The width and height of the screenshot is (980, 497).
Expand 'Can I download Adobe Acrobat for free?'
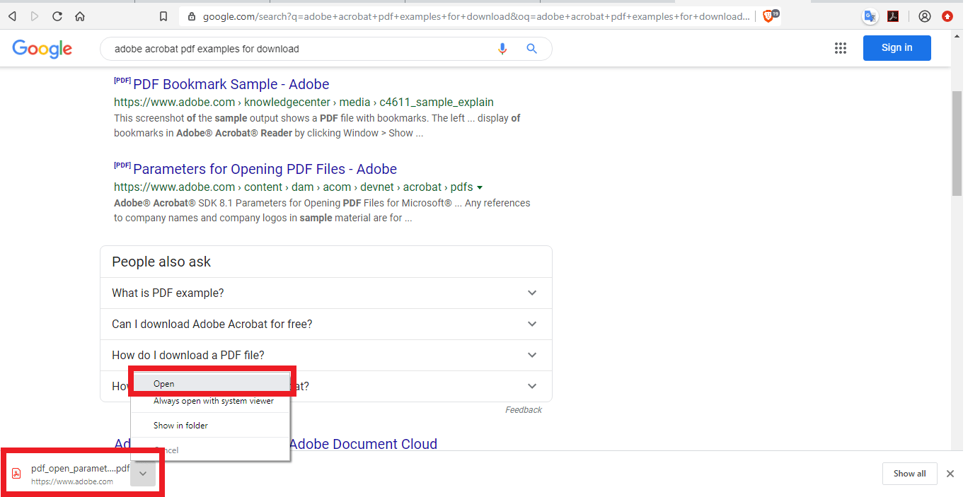point(325,324)
